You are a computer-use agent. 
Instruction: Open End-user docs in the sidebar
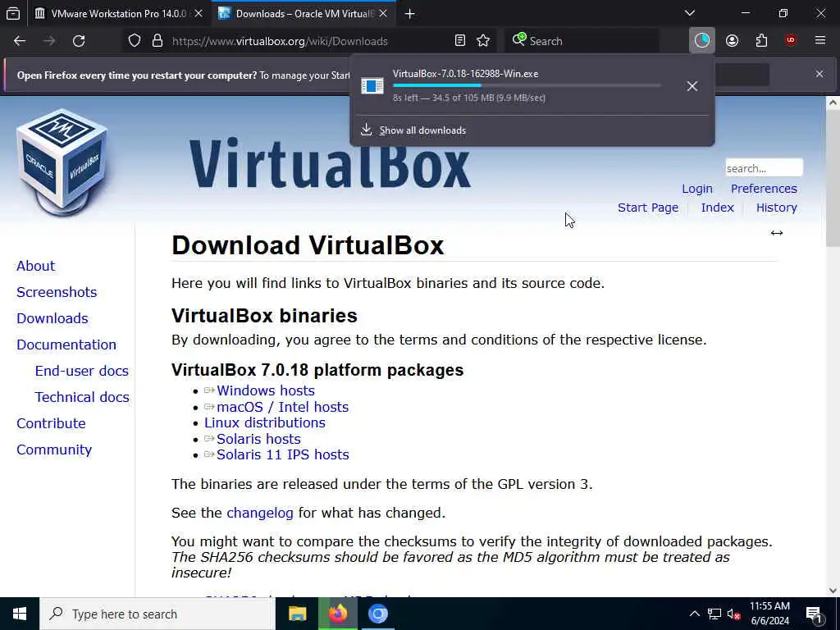click(81, 371)
